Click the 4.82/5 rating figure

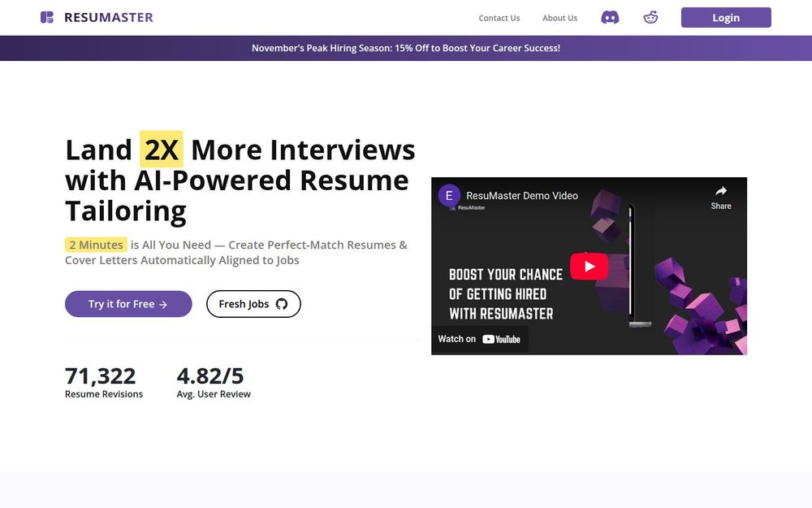coord(209,376)
